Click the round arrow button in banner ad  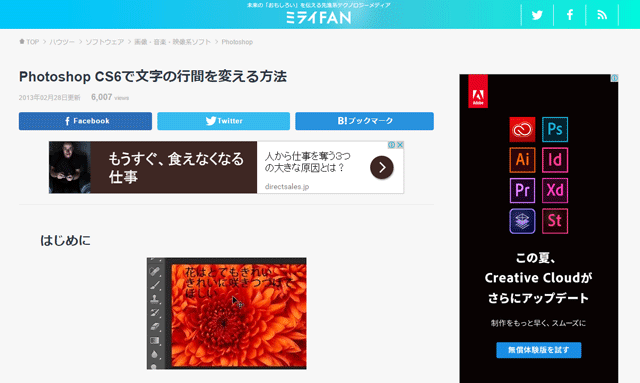[382, 167]
